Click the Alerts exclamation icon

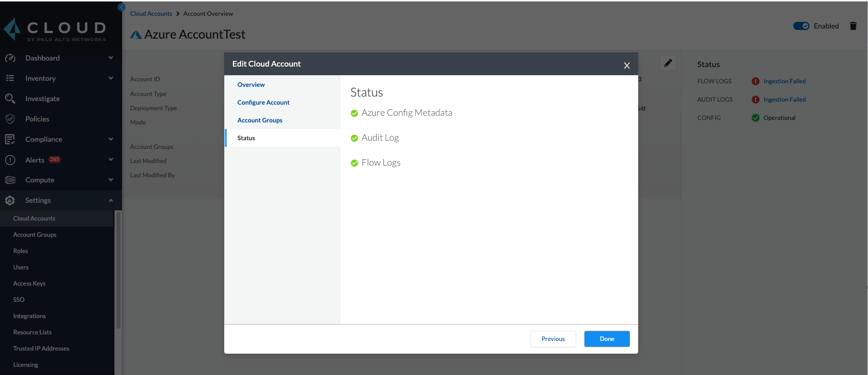coord(10,160)
